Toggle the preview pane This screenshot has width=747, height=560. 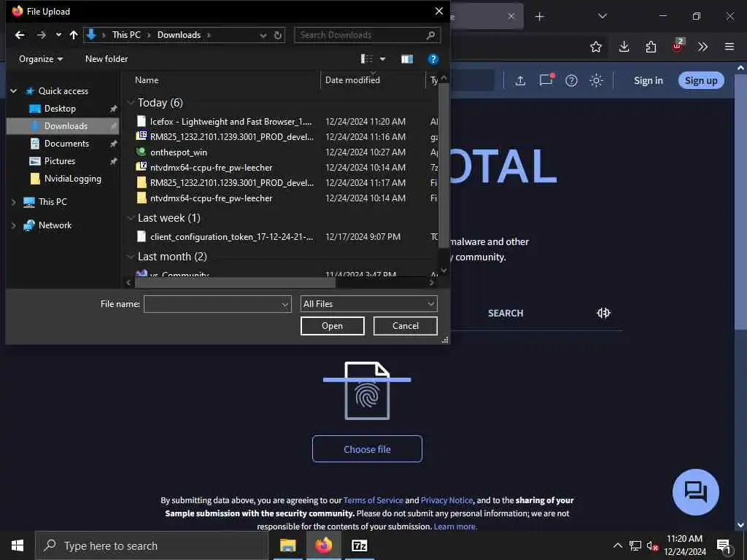point(407,59)
